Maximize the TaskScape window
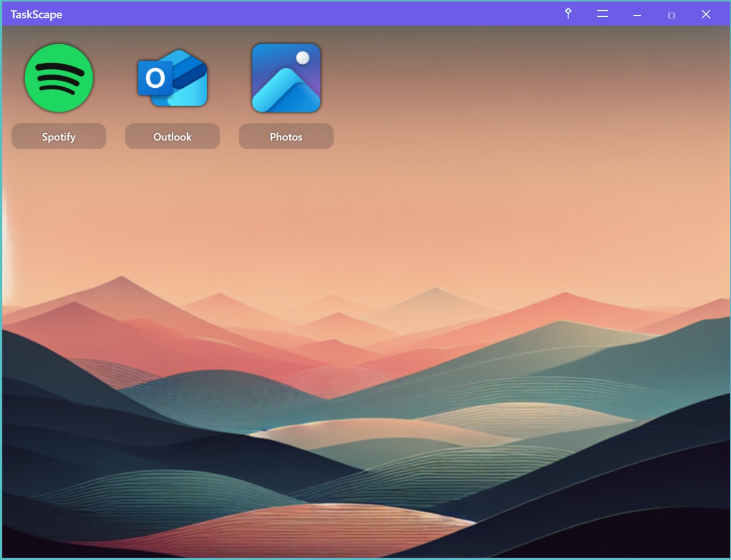Screen dimensions: 731x560 pyautogui.click(x=671, y=14)
